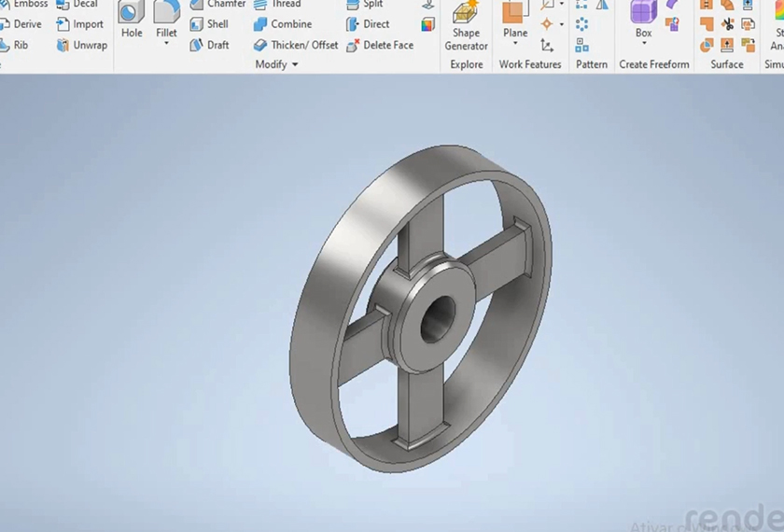Open the freeform Box dropdown arrow
This screenshot has width=784, height=532.
click(x=644, y=45)
